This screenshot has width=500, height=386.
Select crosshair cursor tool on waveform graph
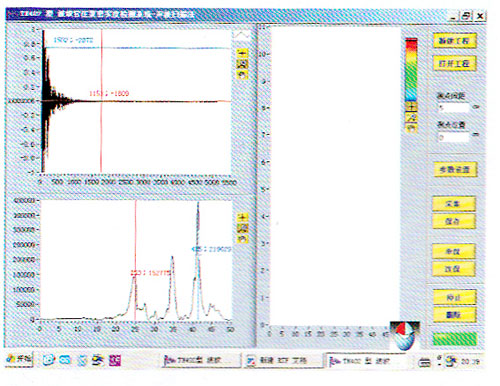pos(242,53)
